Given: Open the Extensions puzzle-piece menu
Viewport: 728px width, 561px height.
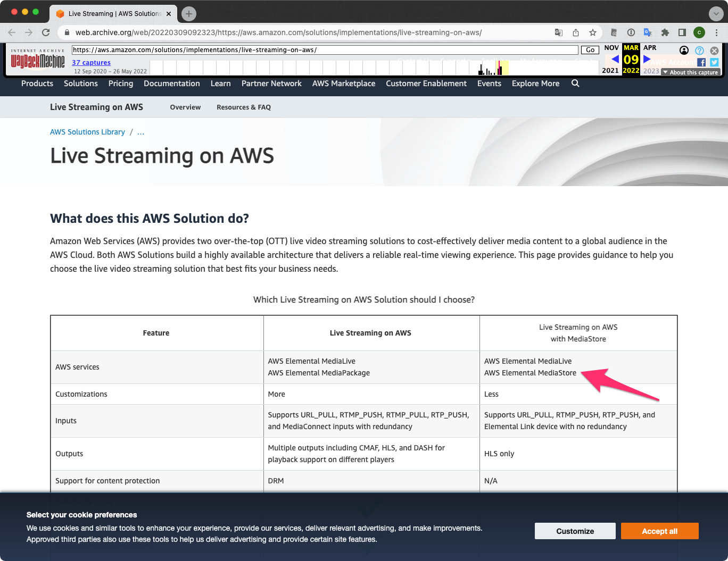Looking at the screenshot, I should click(665, 32).
